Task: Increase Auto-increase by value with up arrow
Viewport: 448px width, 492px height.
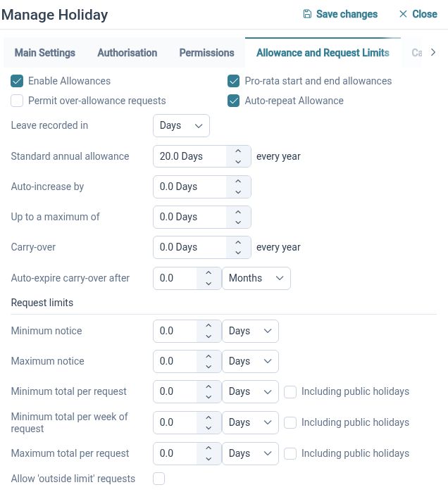Action: 238,182
